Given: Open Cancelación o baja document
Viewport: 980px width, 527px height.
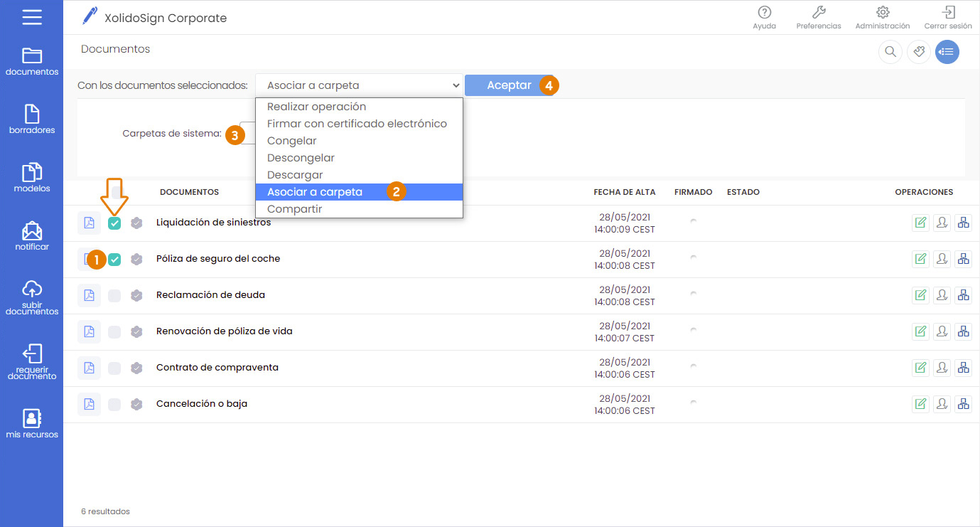Looking at the screenshot, I should (202, 404).
